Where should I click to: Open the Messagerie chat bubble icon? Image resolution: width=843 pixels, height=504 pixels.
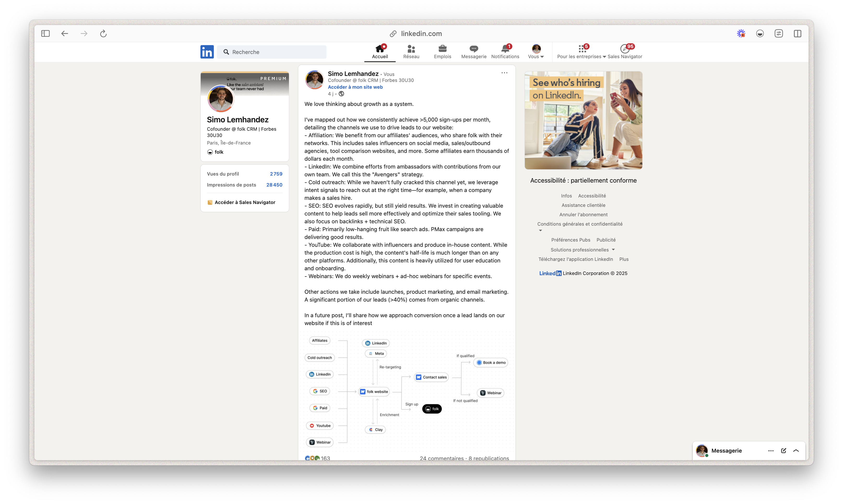point(473,49)
